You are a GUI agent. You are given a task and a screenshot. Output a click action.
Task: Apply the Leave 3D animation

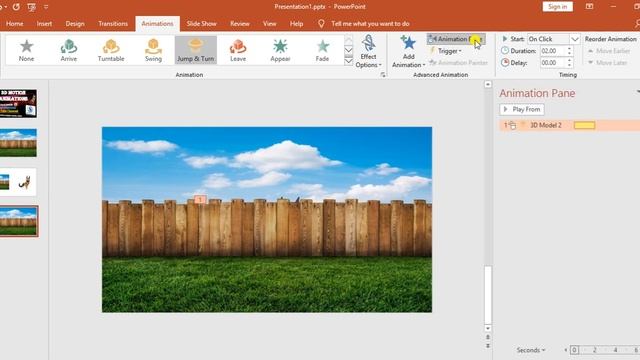pos(238,50)
